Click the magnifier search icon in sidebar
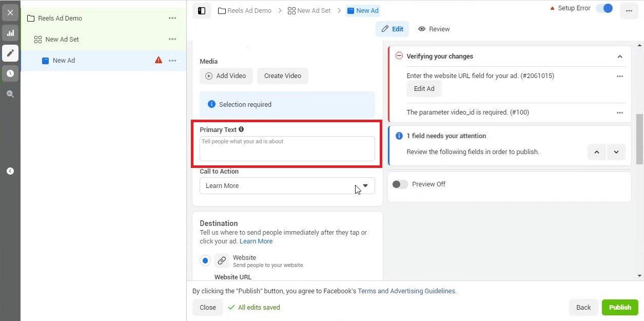This screenshot has width=644, height=321. 10,94
